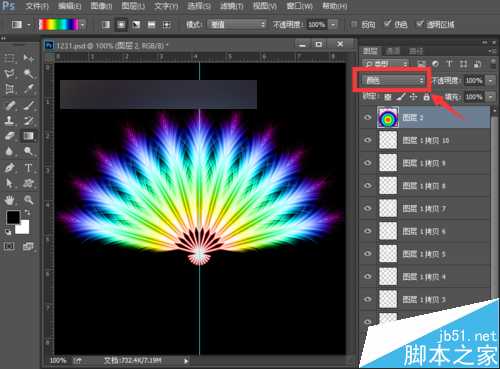Toggle Quick Mask mode
The image size is (500, 369).
pos(9,246)
